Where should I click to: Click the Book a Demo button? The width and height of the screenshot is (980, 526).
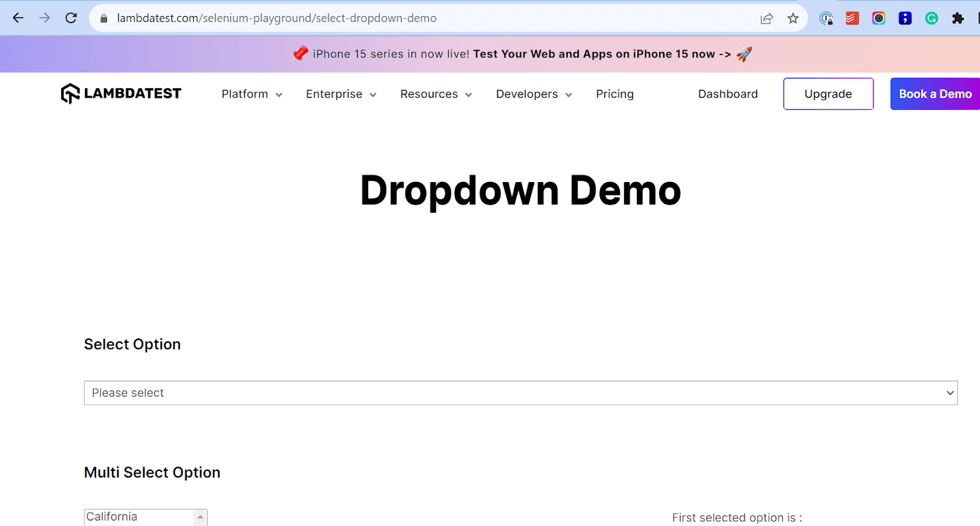(x=935, y=94)
